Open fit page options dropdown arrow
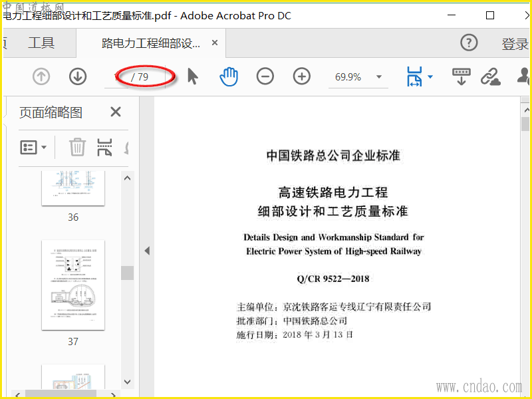The height and width of the screenshot is (399, 532). [x=430, y=76]
